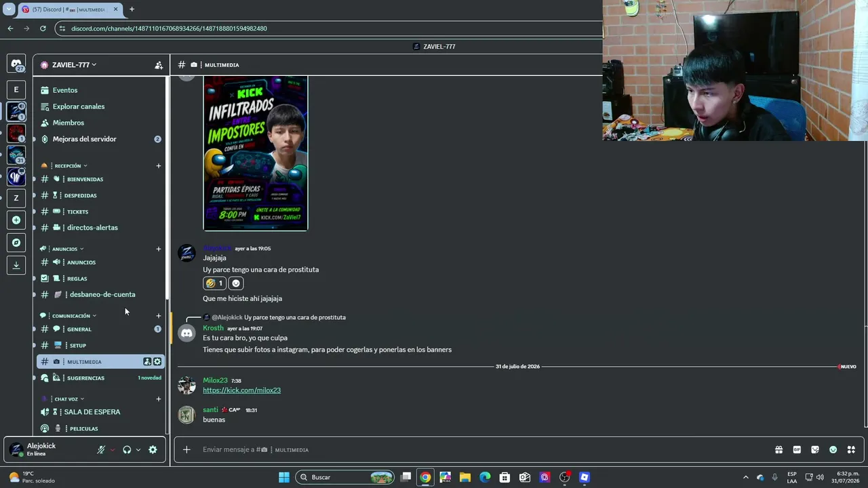The image size is (868, 488).
Task: Open the Setup channel
Action: click(100, 346)
